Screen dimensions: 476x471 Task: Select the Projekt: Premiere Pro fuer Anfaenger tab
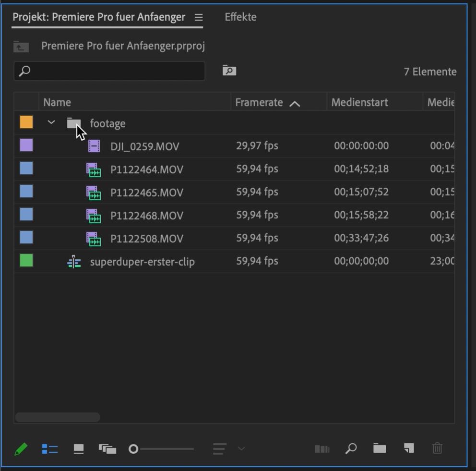pos(99,17)
